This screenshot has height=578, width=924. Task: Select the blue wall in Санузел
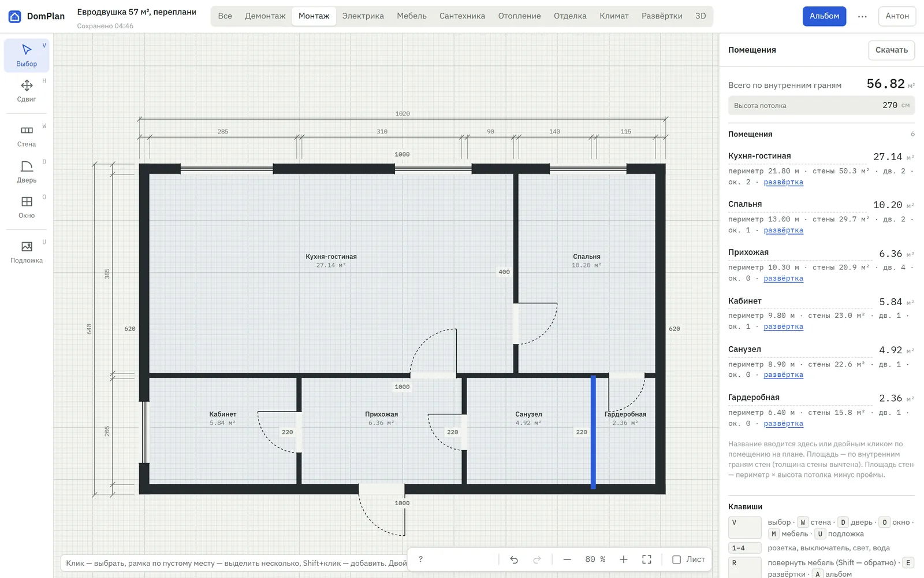pyautogui.click(x=593, y=432)
